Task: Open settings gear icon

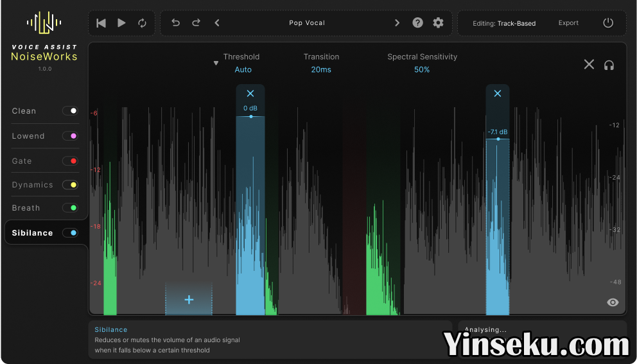Action: tap(438, 23)
